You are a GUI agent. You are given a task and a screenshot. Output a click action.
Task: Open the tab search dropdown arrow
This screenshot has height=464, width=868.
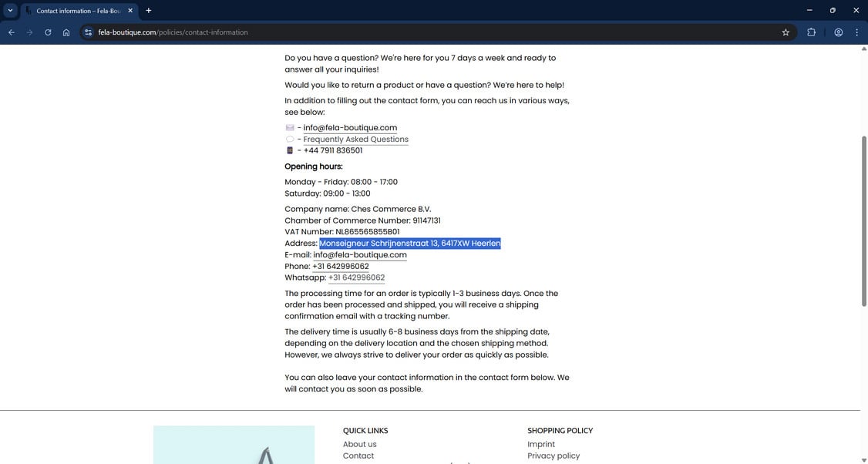coord(10,11)
